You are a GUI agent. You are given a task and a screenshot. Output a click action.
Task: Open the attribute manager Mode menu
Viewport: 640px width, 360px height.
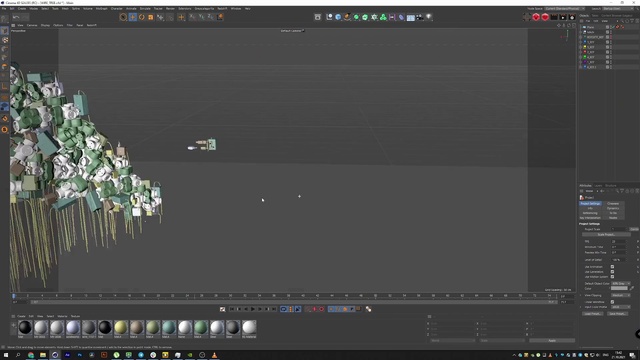(589, 191)
